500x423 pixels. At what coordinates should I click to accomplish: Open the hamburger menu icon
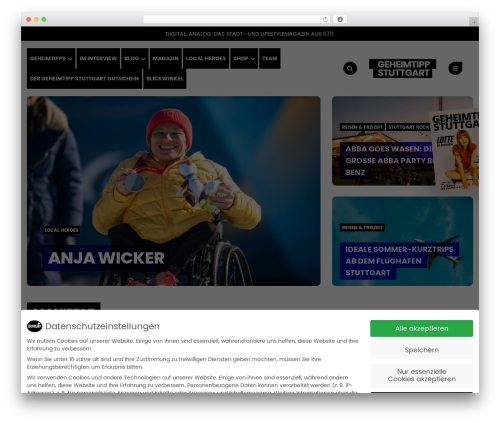click(x=455, y=68)
